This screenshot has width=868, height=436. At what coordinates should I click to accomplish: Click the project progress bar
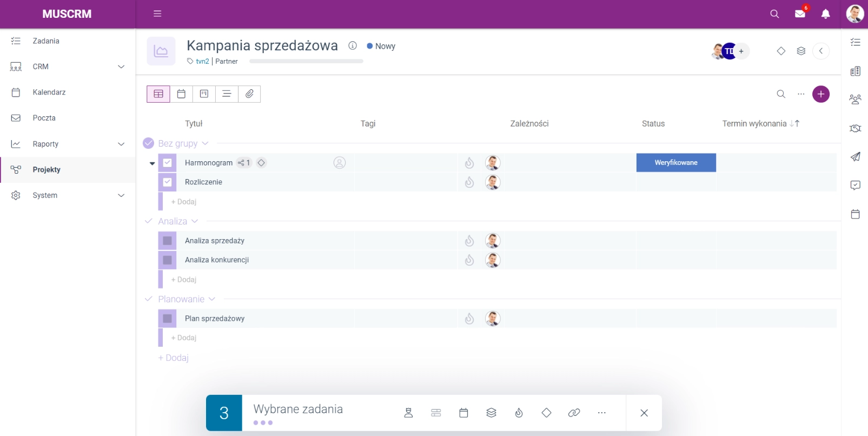click(306, 61)
